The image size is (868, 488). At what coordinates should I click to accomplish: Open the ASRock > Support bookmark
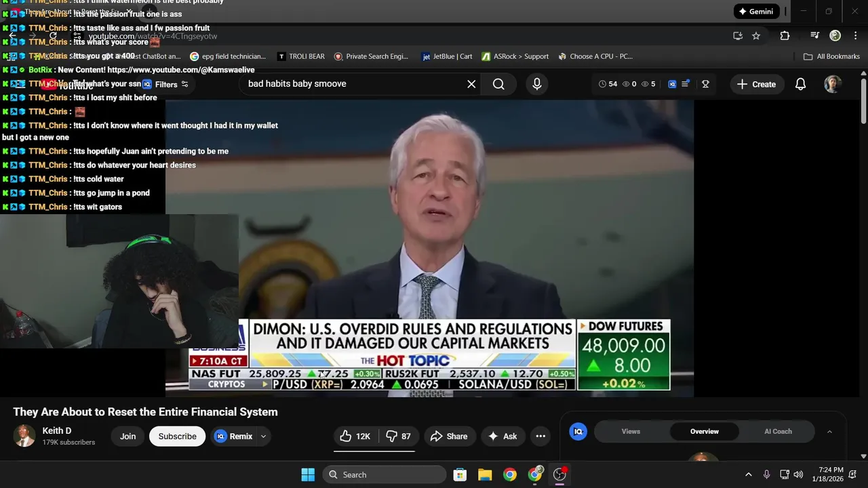coord(515,56)
